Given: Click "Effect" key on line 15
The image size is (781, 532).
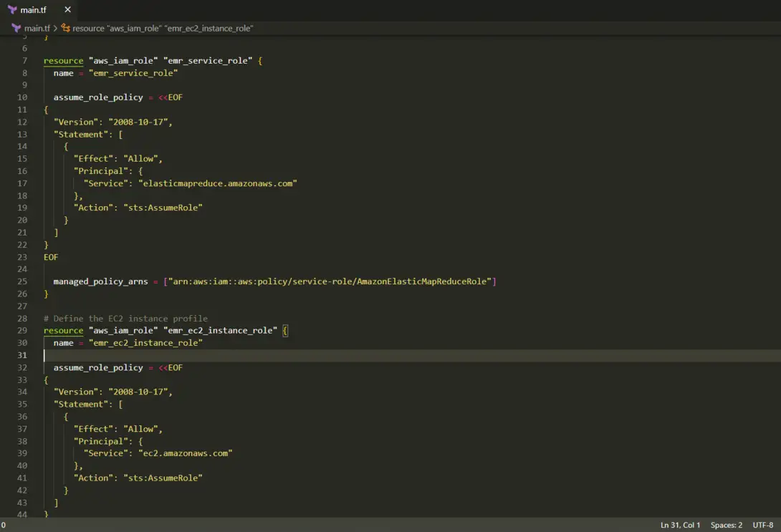Looking at the screenshot, I should click(93, 159).
